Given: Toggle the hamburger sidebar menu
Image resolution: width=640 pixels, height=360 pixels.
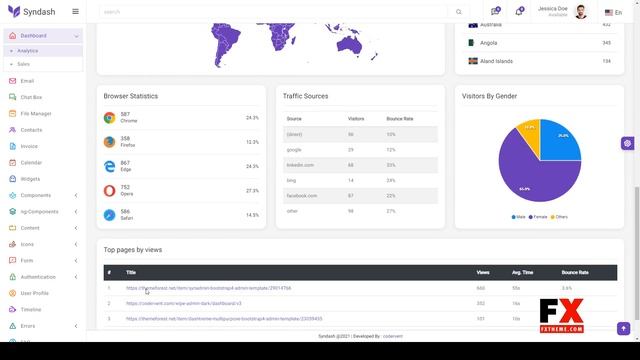Looking at the screenshot, I should coord(76,11).
